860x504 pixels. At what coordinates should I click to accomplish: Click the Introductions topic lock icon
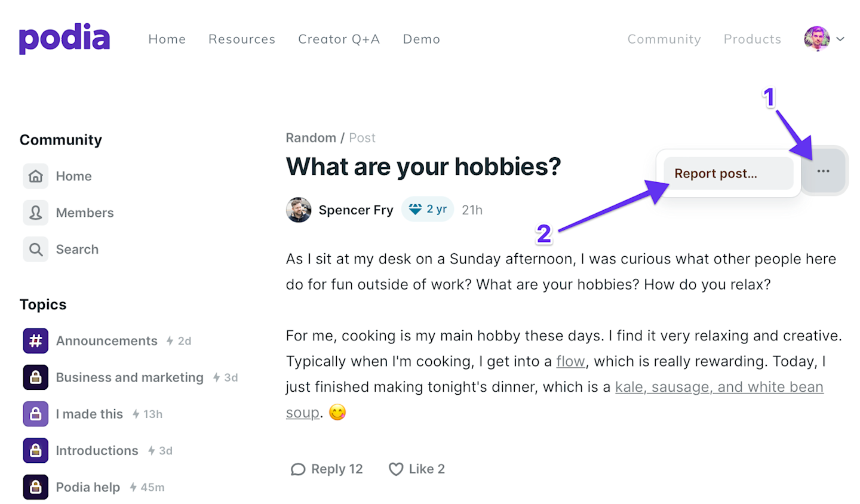pyautogui.click(x=36, y=450)
